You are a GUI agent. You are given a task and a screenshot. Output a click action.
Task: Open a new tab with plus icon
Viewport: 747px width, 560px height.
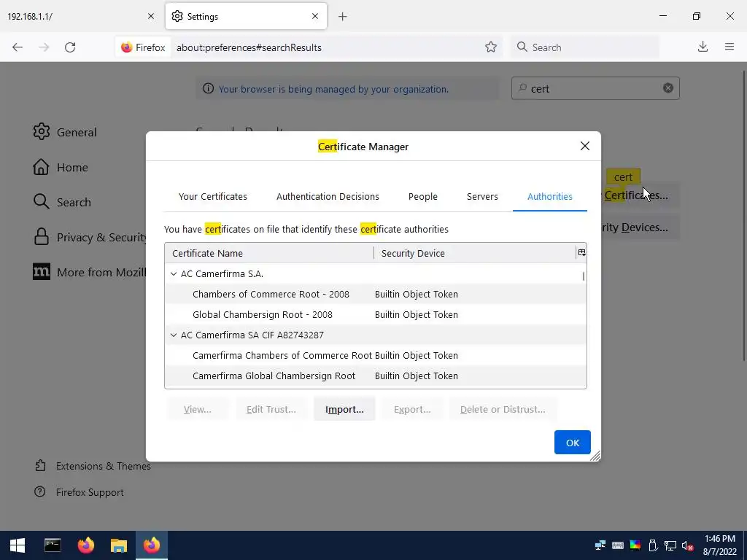(343, 17)
